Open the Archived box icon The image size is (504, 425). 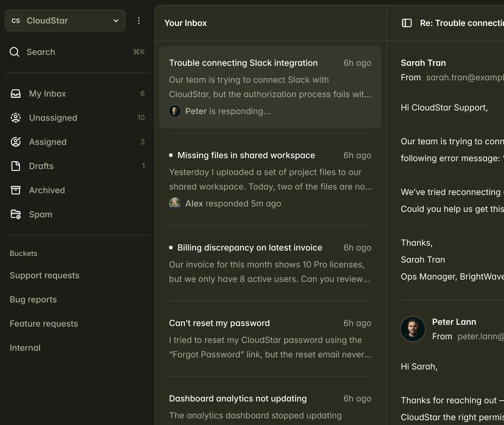[15, 190]
